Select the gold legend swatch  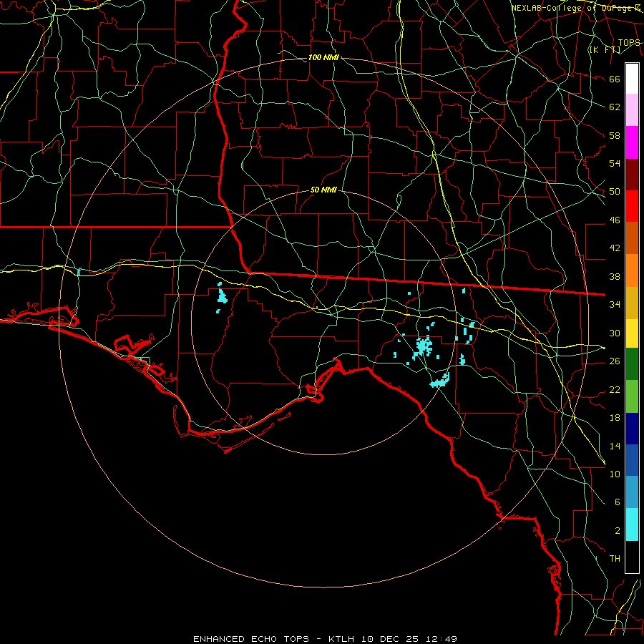point(632,302)
